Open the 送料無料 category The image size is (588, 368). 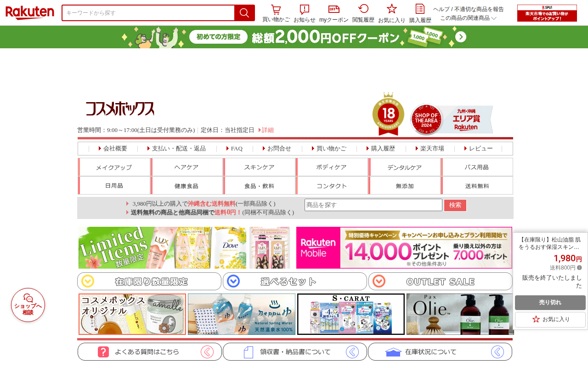[x=477, y=185]
